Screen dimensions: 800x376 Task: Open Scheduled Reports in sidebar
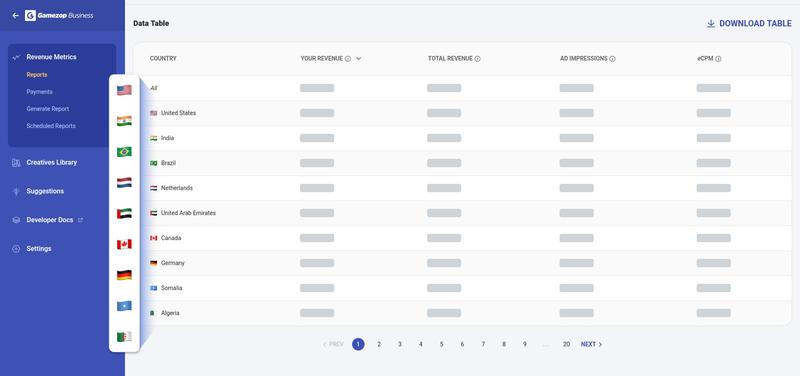pyautogui.click(x=51, y=126)
